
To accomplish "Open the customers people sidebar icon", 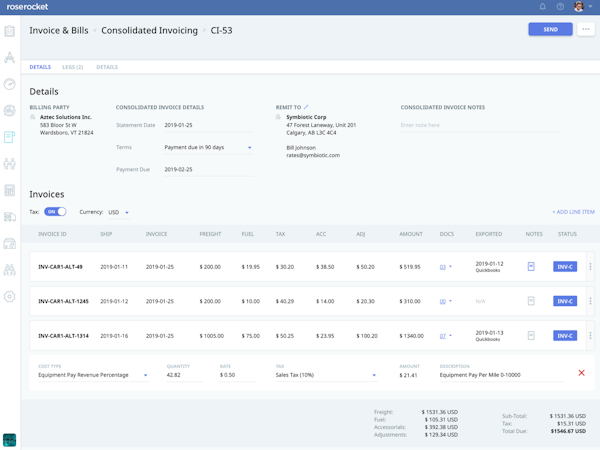I will pos(10,163).
